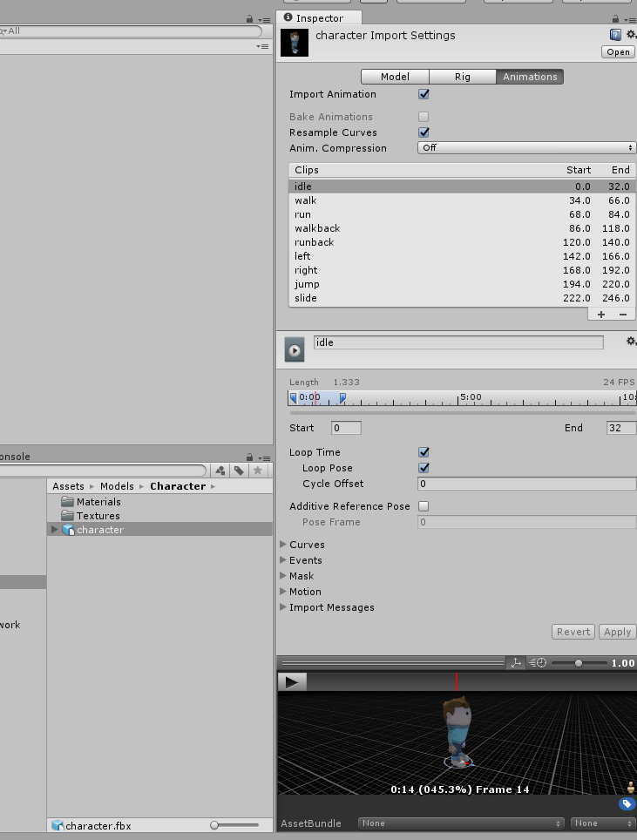This screenshot has width=637, height=840.
Task: Open the asset labels tag icon in preview
Action: (x=627, y=803)
